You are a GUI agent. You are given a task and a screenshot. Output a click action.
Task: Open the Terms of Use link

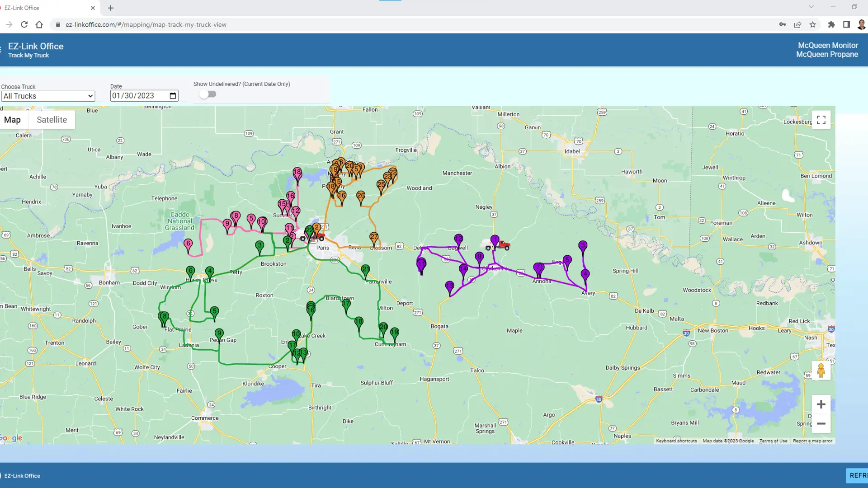pyautogui.click(x=774, y=441)
